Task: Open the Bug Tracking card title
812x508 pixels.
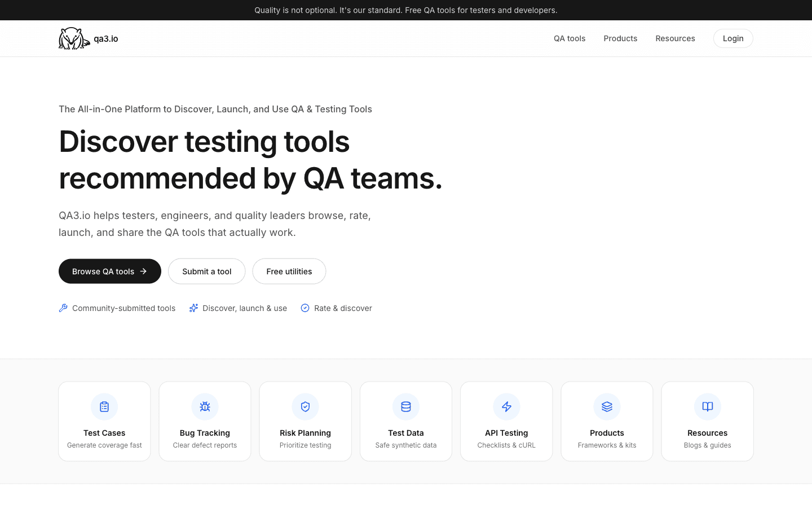Action: click(205, 433)
